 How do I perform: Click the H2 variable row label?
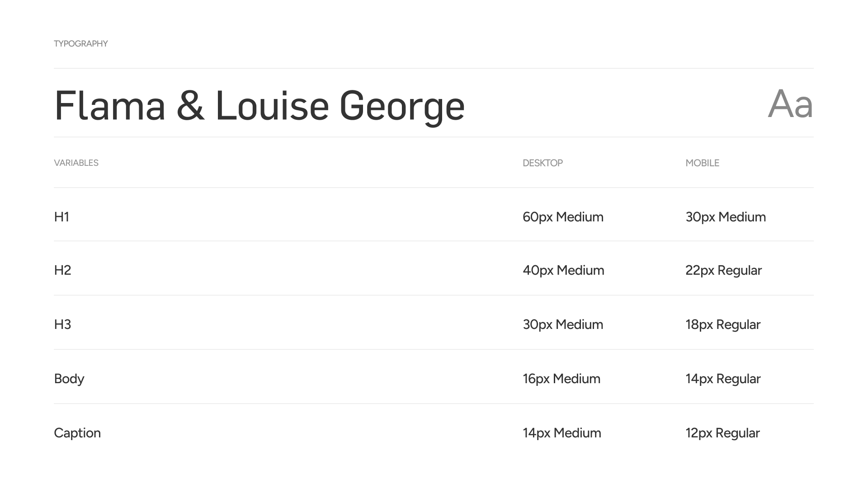[62, 270]
